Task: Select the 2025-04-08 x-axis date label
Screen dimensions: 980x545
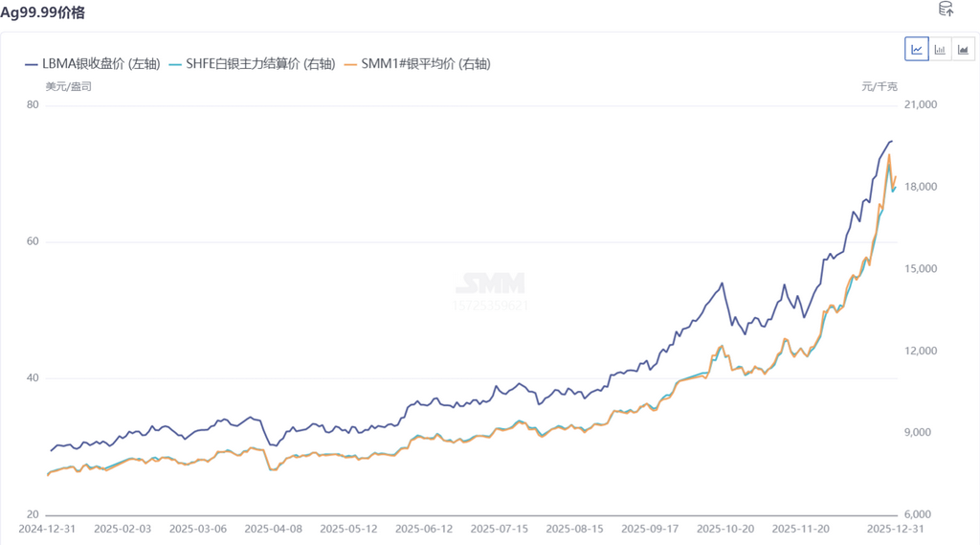Action: coord(273,528)
